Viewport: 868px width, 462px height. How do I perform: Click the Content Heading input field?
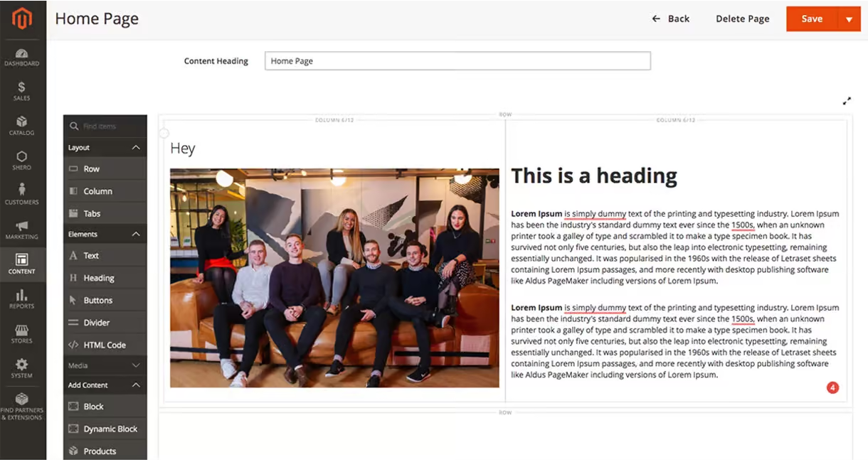pos(457,61)
